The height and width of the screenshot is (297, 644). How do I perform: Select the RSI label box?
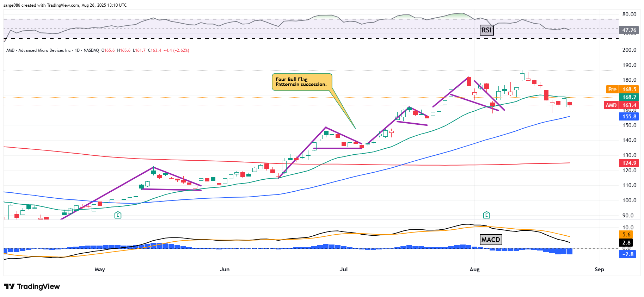[x=486, y=30]
